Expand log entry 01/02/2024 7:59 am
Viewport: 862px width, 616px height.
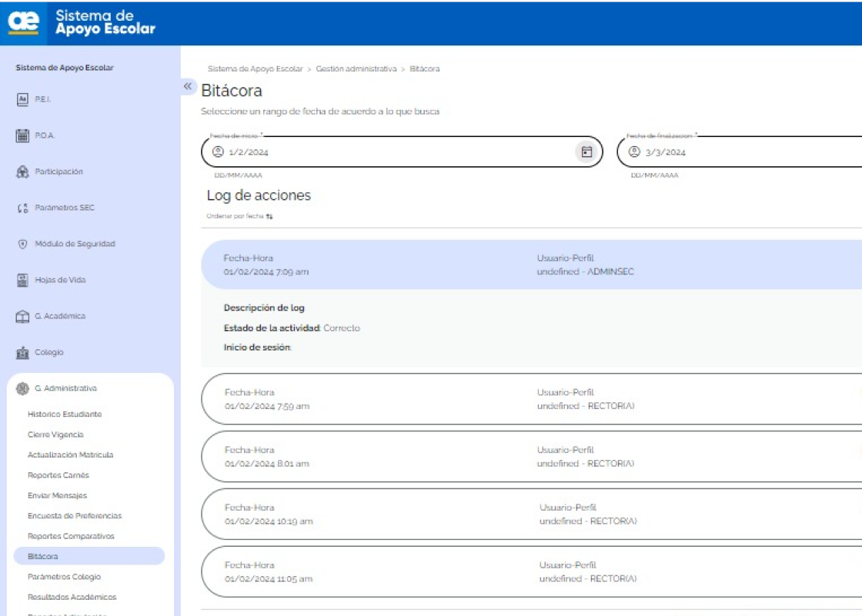pos(532,399)
